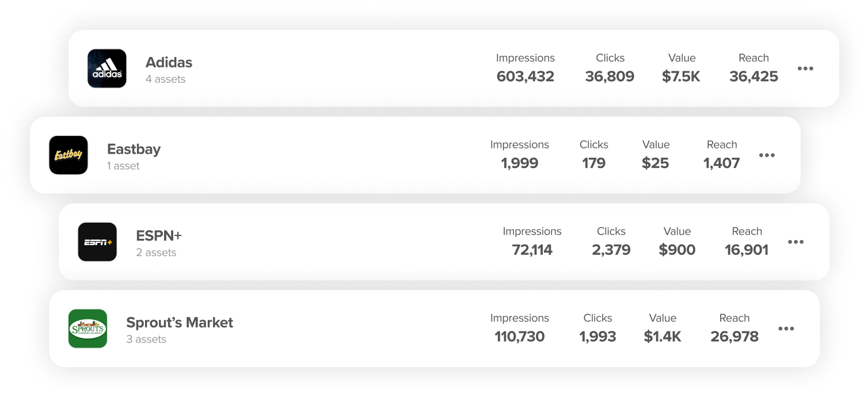Click Sprout's Market reach value 26,978
The image size is (868, 396).
pyautogui.click(x=734, y=337)
